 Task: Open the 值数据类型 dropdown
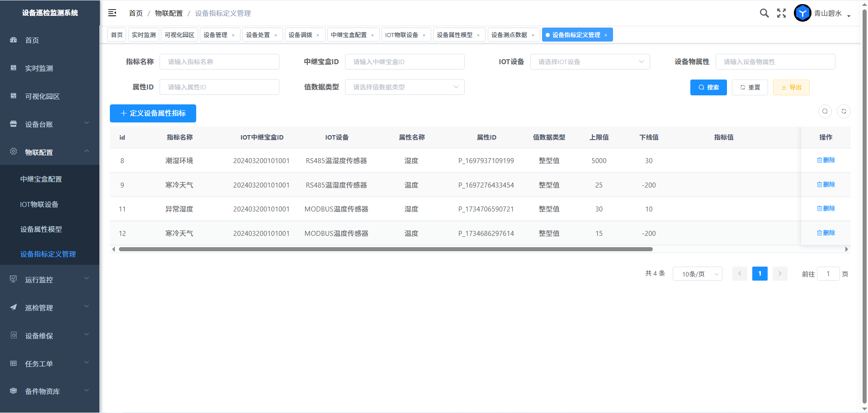pos(404,87)
